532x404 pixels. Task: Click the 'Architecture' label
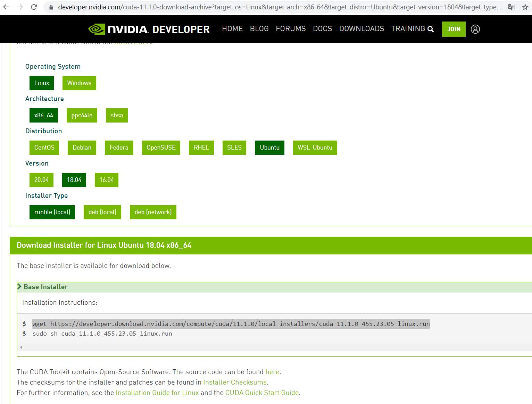[x=44, y=99]
